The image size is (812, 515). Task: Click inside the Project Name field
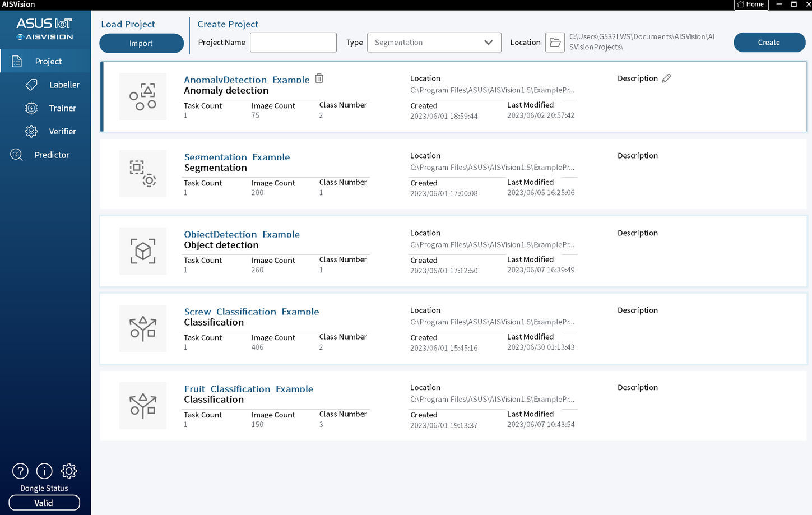tap(293, 42)
